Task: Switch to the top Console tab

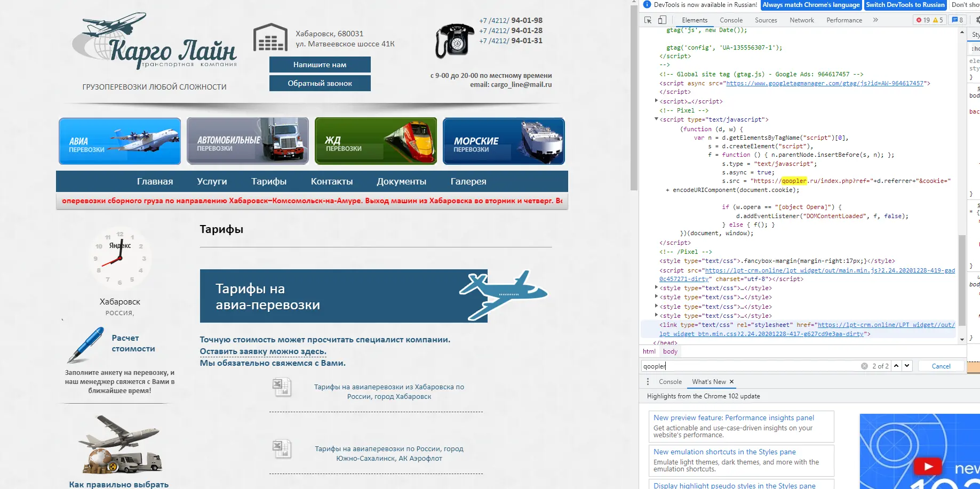Action: 731,20
